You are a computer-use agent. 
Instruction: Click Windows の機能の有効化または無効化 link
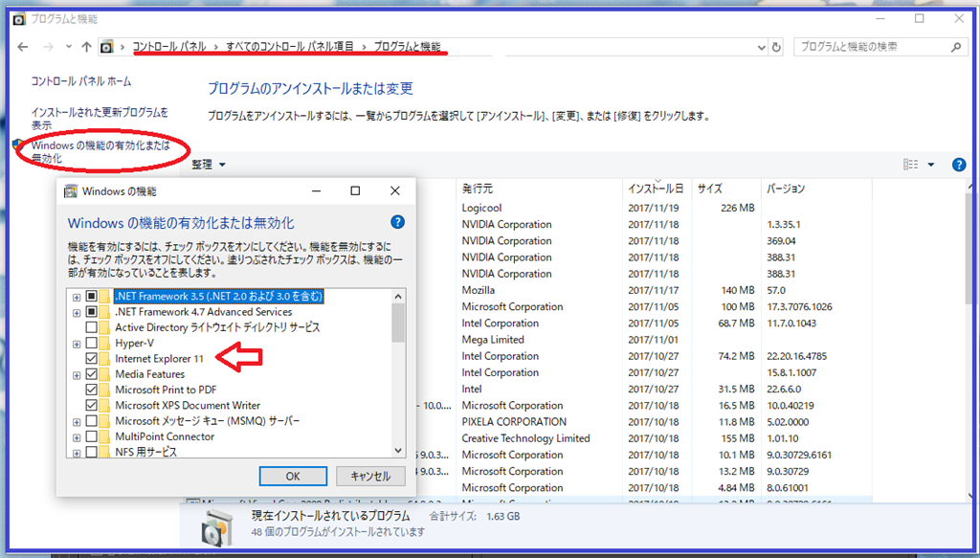[x=100, y=152]
